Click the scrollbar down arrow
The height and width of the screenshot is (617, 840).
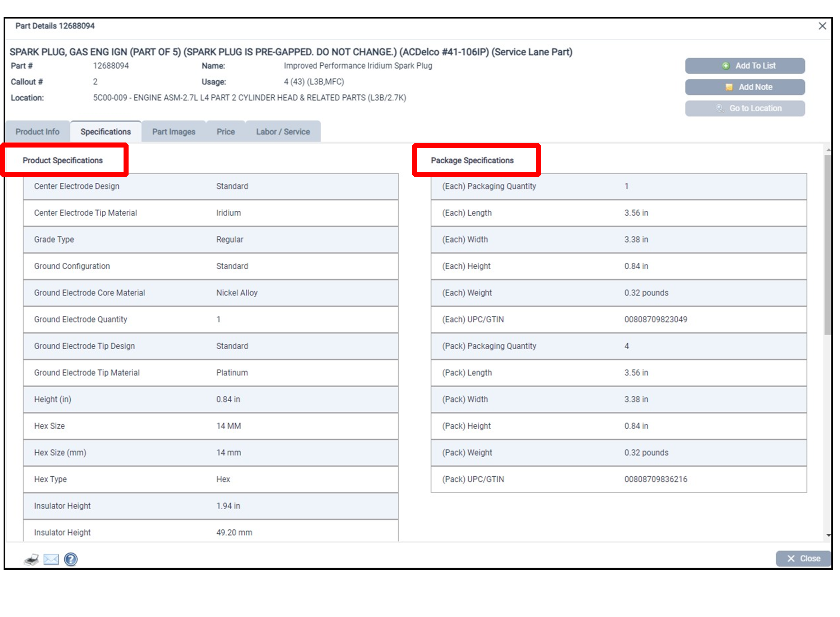829,535
